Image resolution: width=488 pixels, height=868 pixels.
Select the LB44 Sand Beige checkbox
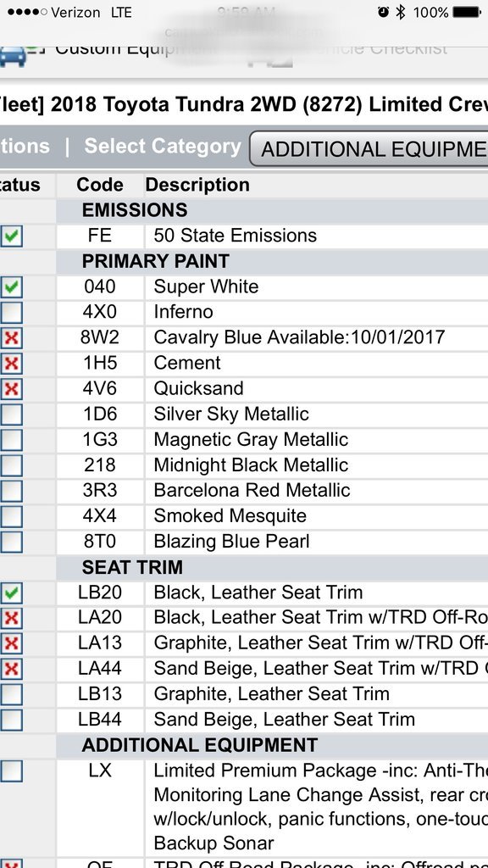click(x=11, y=720)
